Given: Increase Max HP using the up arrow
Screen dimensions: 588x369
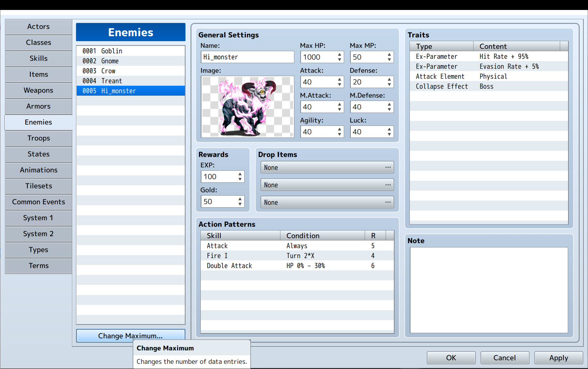Looking at the screenshot, I should pyautogui.click(x=339, y=55).
